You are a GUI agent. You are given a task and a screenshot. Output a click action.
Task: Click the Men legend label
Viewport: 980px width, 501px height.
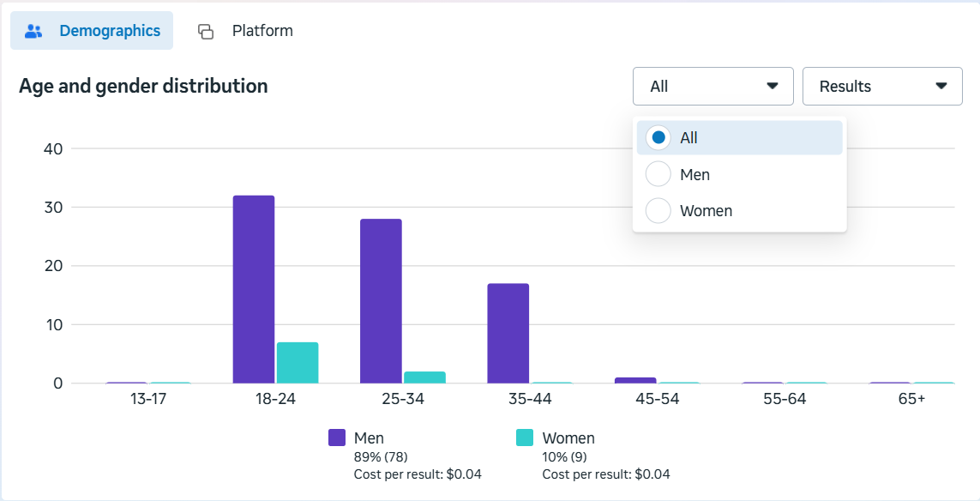[369, 438]
